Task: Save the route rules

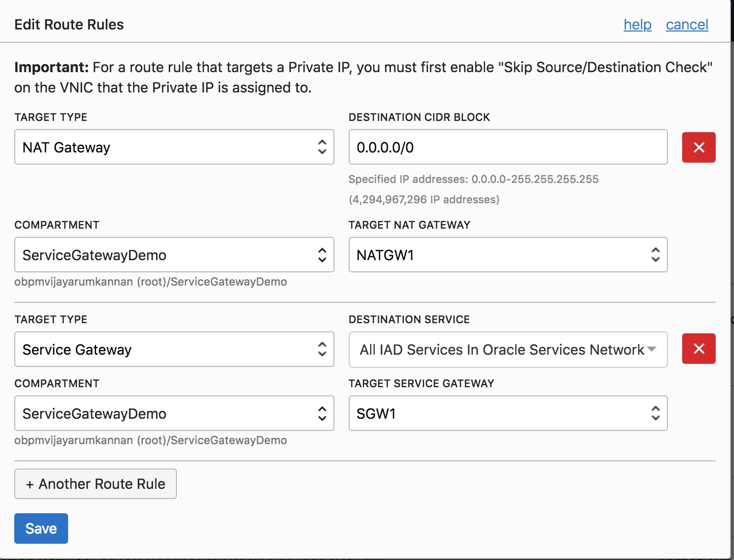Action: click(41, 528)
